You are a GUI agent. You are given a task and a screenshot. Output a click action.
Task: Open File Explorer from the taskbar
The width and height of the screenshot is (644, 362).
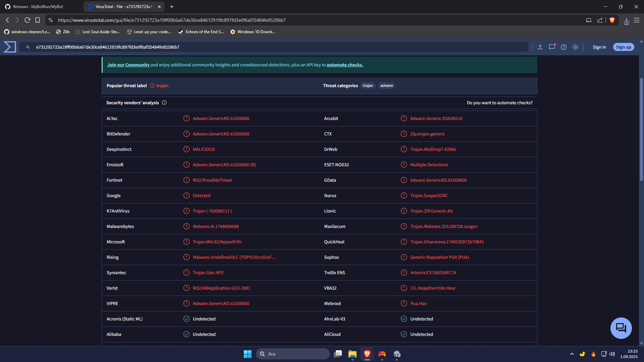352,354
